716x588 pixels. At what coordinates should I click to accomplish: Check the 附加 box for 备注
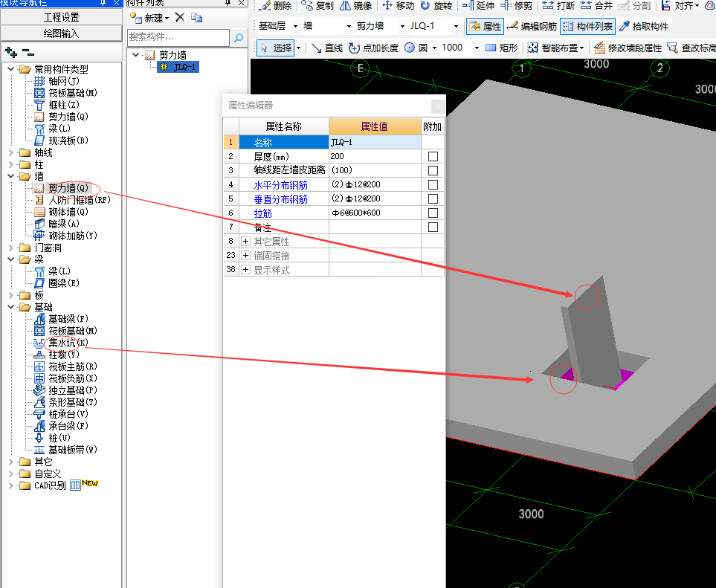[433, 227]
